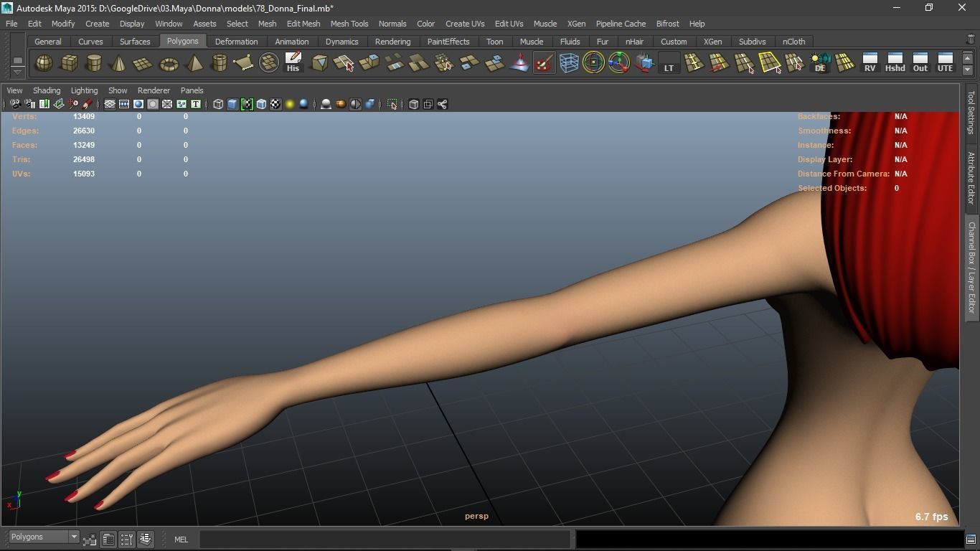Screen dimensions: 980x551
Task: Toggle the film gate icon
Action: pyautogui.click(x=124, y=104)
